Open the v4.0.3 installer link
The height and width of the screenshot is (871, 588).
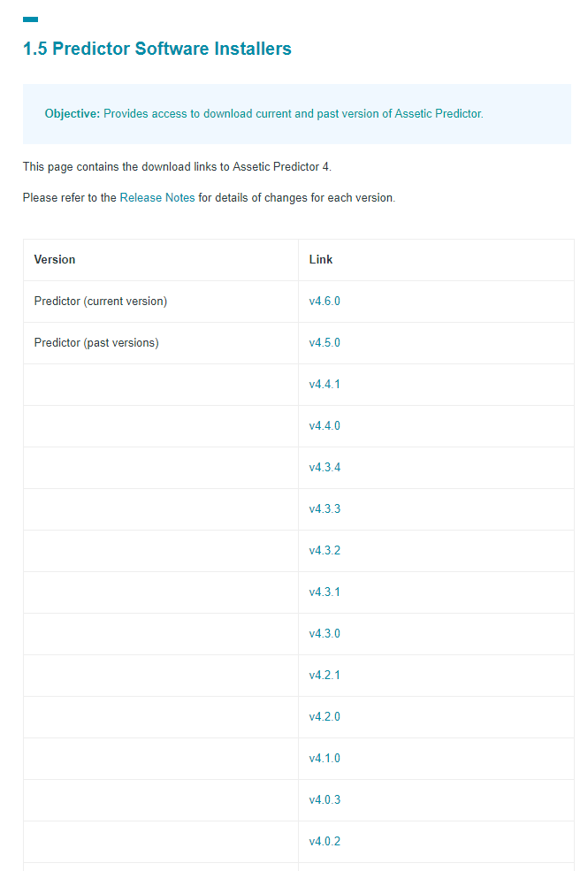pos(325,800)
